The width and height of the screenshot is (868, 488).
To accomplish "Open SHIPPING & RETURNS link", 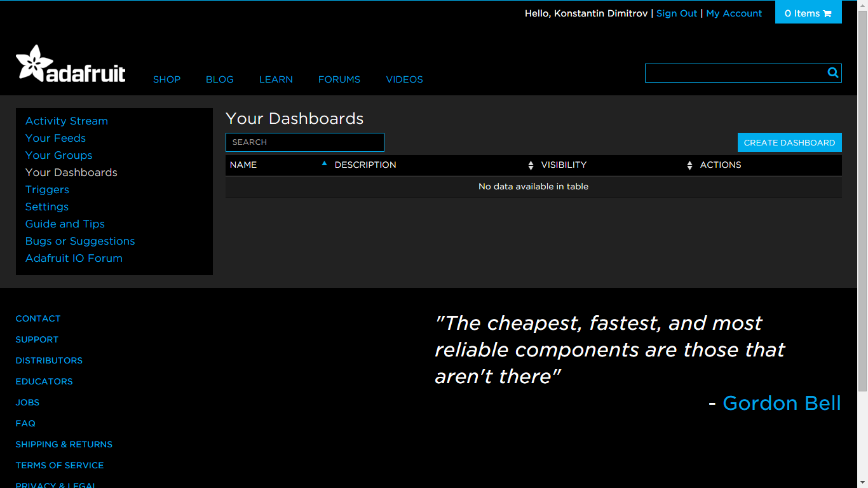I will point(64,444).
